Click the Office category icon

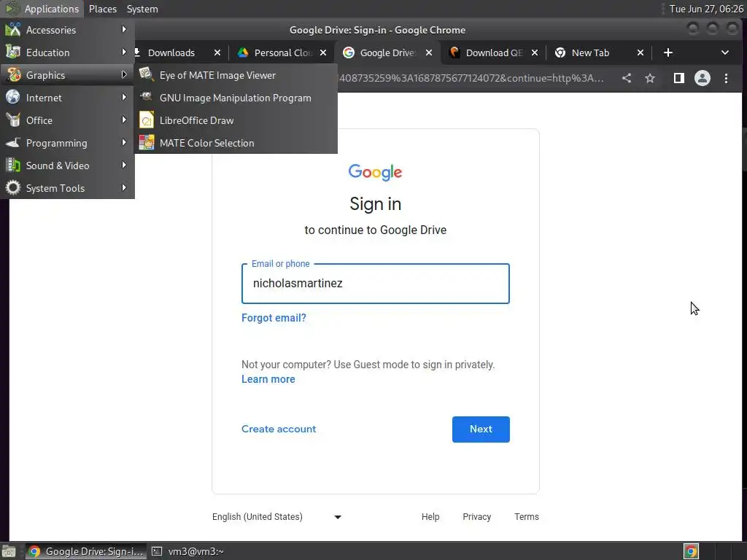(x=13, y=120)
